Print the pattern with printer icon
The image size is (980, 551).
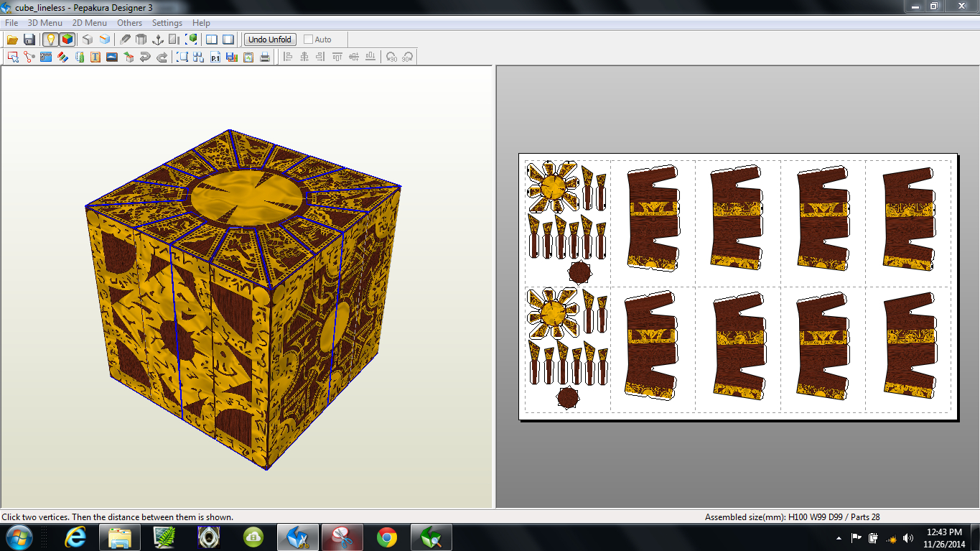[265, 57]
